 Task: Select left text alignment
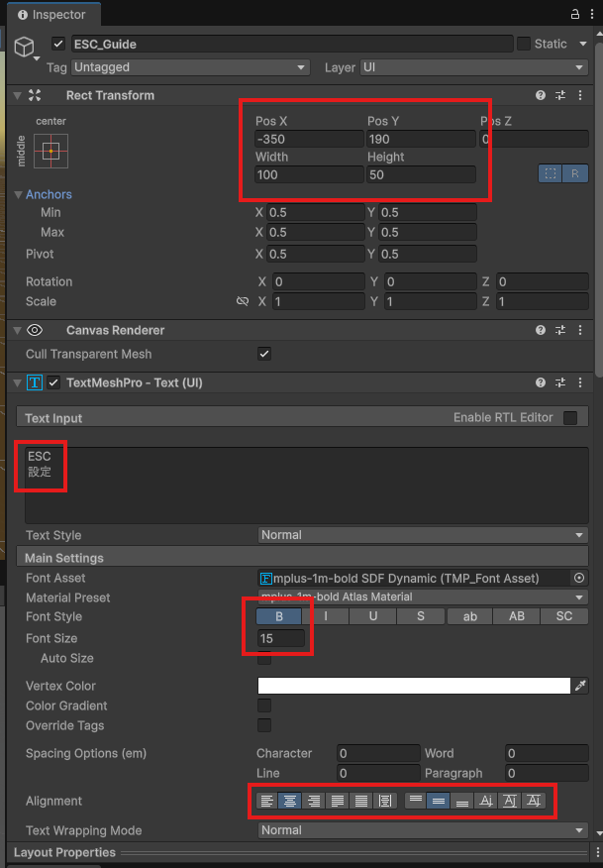(266, 801)
